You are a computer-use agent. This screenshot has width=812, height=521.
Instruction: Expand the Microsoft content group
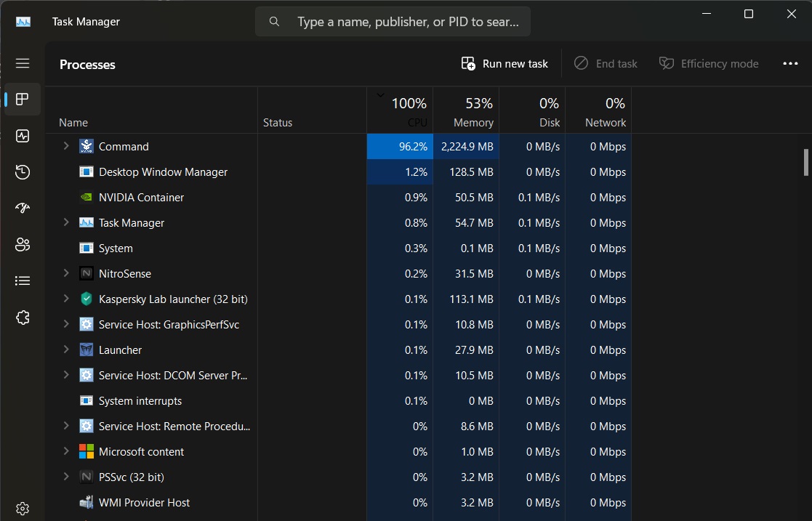click(65, 451)
